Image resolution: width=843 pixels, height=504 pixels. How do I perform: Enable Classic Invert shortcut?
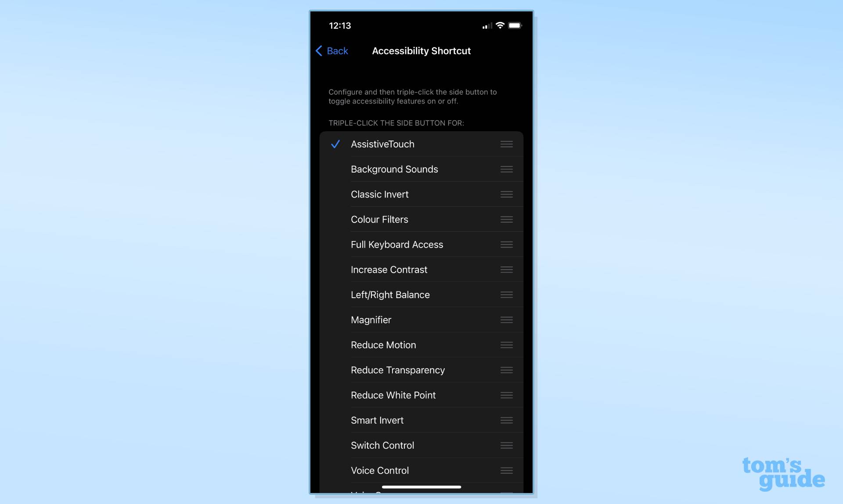coord(379,194)
